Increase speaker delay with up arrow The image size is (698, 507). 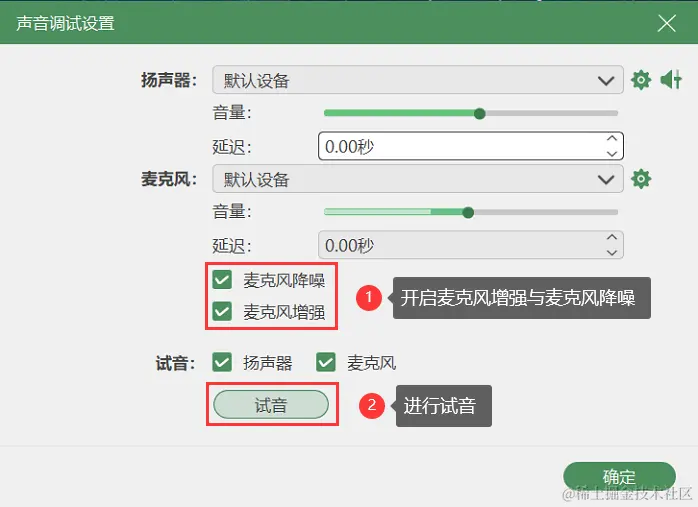612,138
